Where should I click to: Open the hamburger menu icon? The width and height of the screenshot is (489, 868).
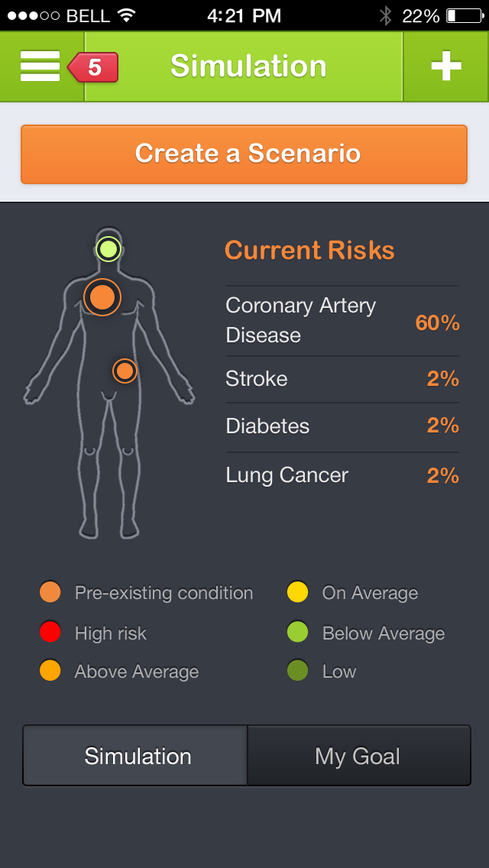point(40,66)
